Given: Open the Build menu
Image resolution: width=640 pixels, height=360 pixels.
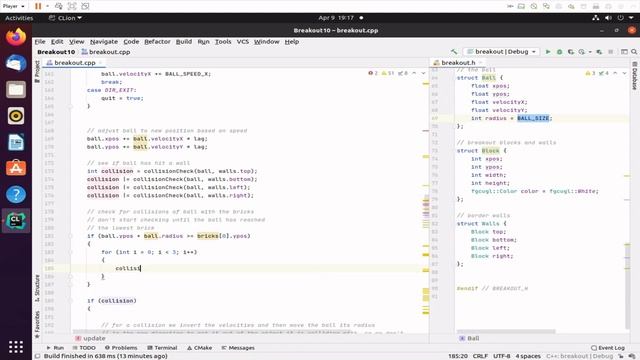Looking at the screenshot, I should click(x=184, y=42).
